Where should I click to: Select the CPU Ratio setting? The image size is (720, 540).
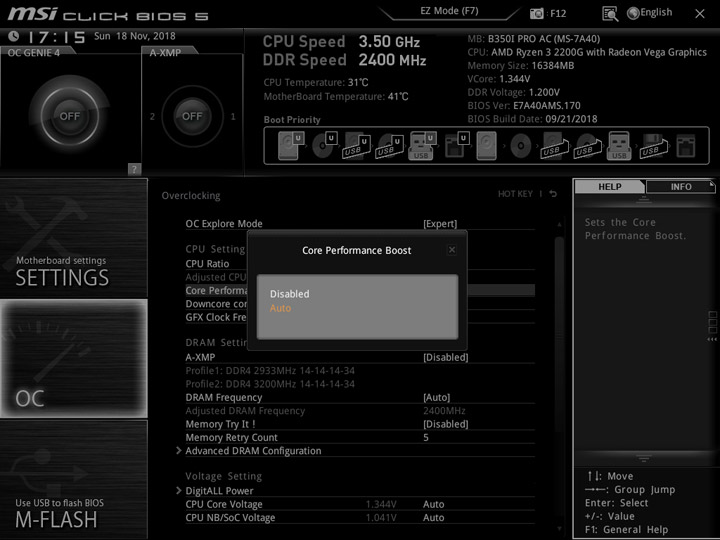(x=207, y=264)
